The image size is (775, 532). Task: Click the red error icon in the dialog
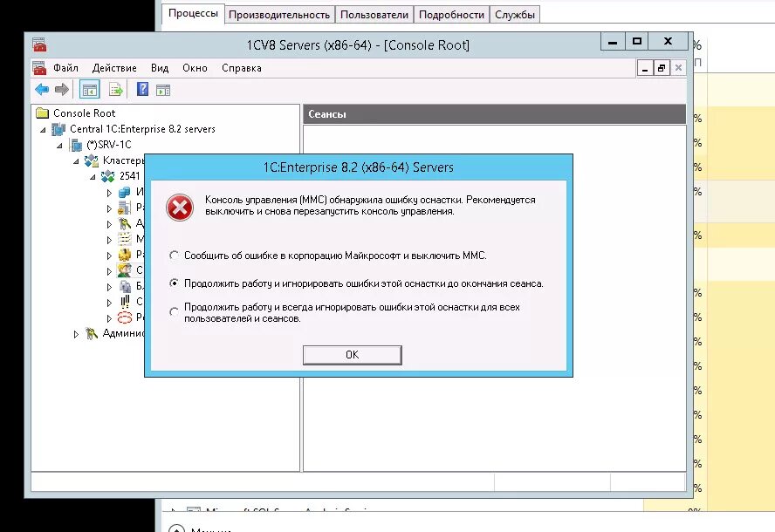[180, 207]
